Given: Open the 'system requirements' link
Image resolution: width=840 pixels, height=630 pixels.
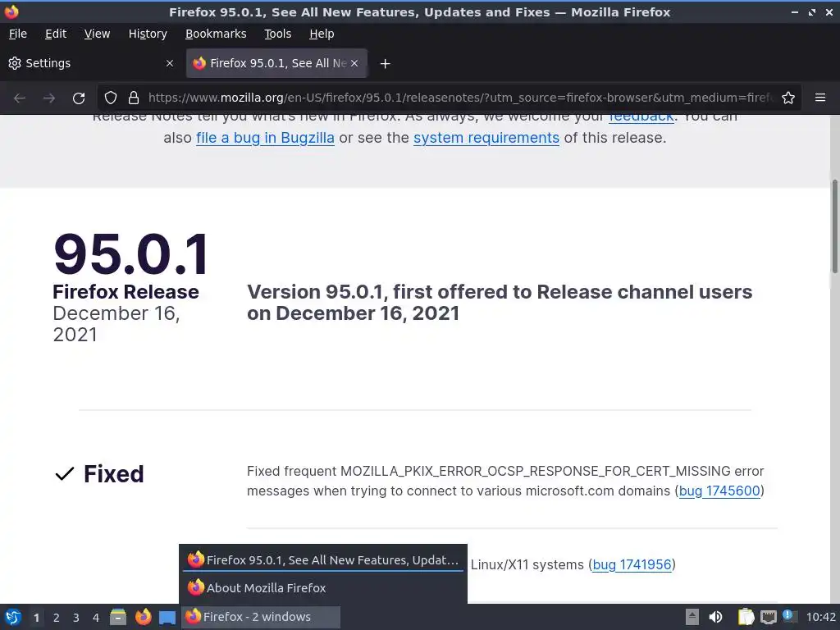Looking at the screenshot, I should coord(486,138).
